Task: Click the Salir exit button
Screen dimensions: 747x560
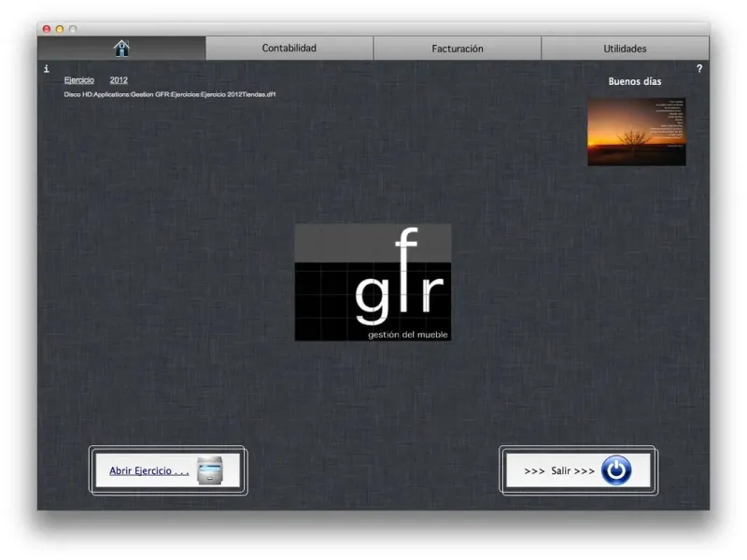Action: [578, 470]
